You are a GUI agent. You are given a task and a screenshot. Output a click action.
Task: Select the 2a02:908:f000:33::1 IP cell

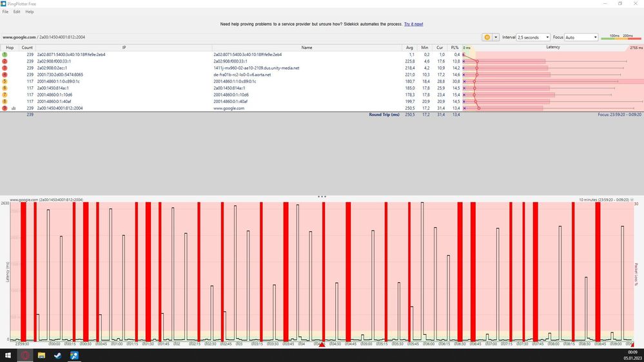pos(54,61)
